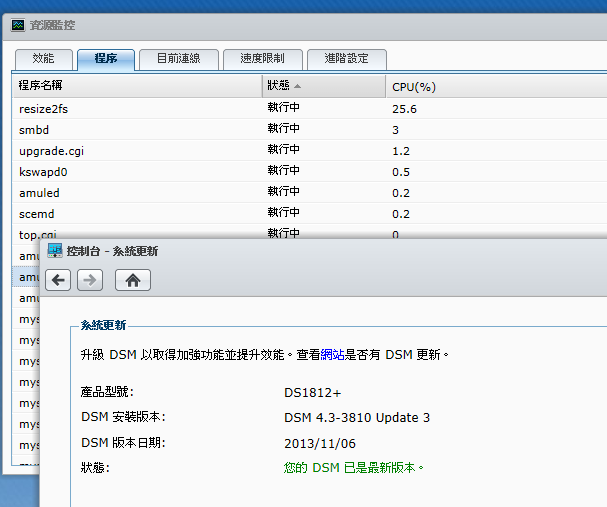
Task: Click the CPU(%) column header
Action: (x=497, y=86)
